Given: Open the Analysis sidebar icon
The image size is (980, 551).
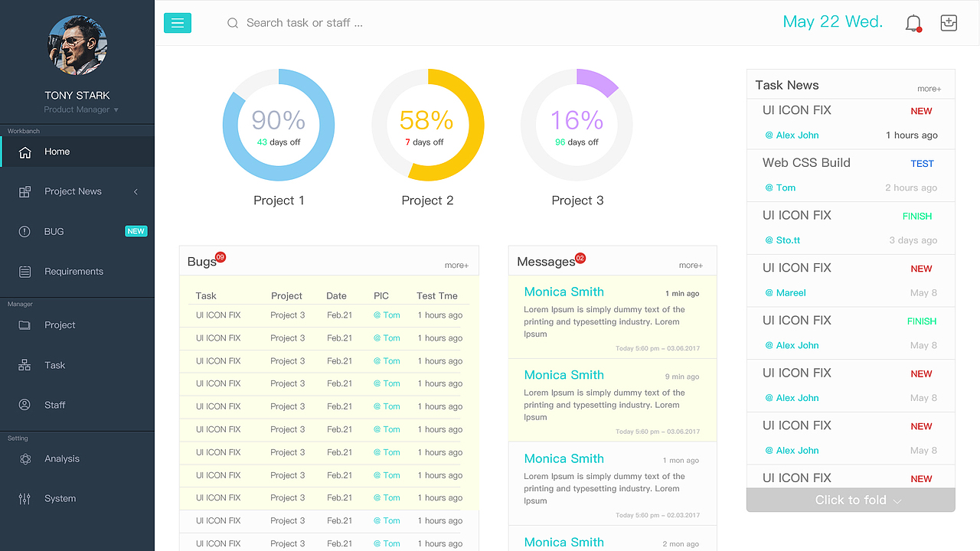Looking at the screenshot, I should pos(25,458).
